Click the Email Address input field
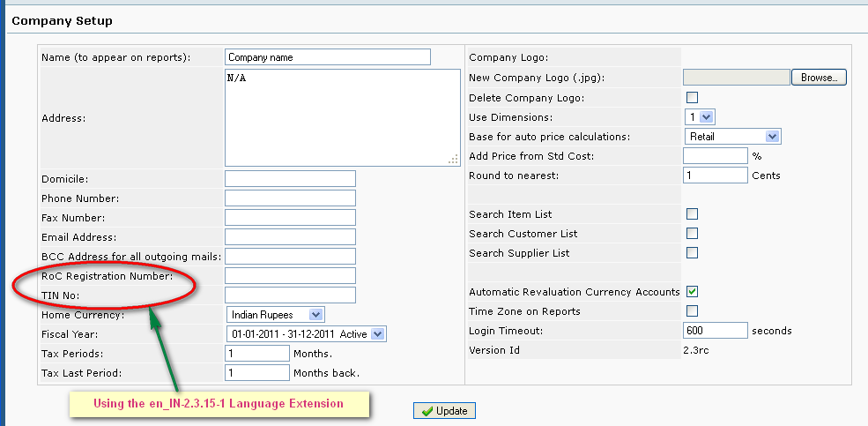Image resolution: width=868 pixels, height=426 pixels. pyautogui.click(x=290, y=237)
